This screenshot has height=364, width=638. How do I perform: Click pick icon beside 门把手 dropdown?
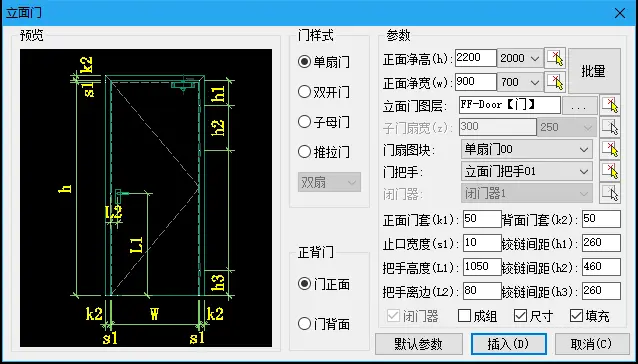point(610,171)
